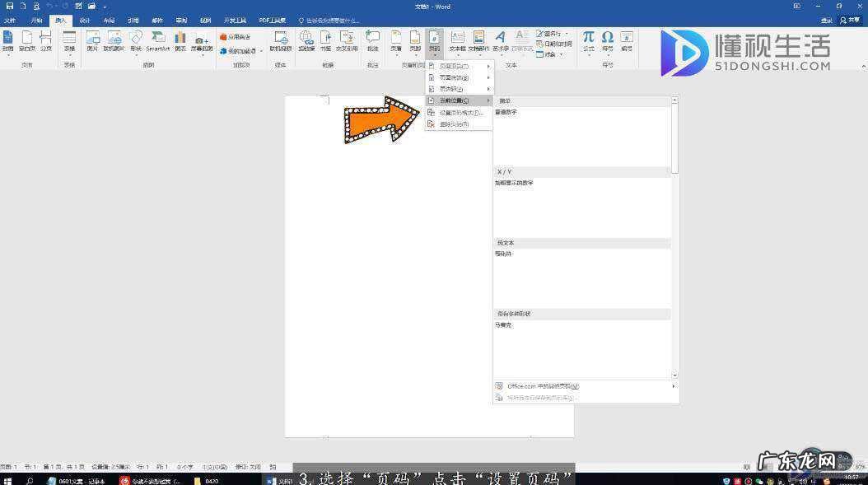Switch to the Design ribbon tab
This screenshot has height=485, width=868.
pyautogui.click(x=85, y=20)
